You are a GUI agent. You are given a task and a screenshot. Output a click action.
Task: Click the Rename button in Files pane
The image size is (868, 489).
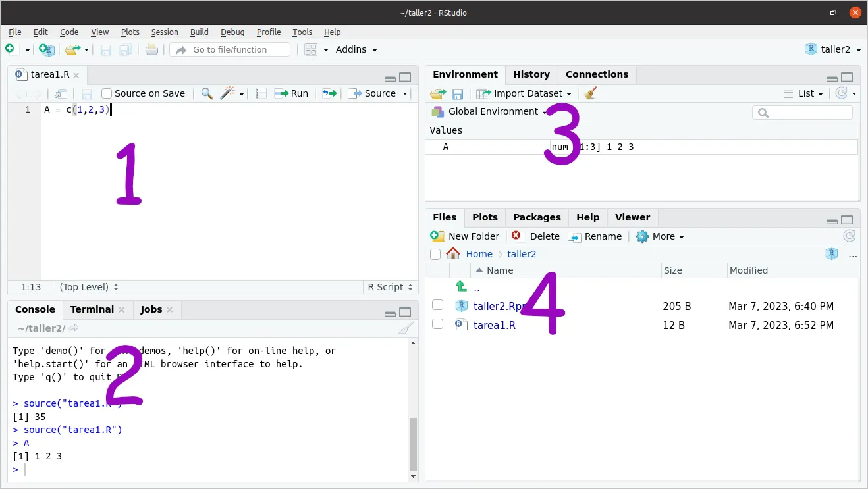595,236
